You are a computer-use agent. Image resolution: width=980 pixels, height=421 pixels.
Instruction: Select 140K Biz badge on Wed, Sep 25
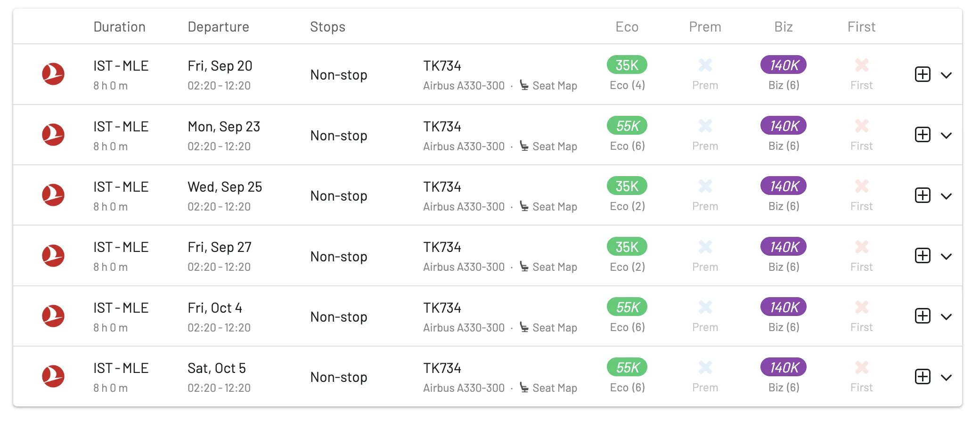coord(784,186)
